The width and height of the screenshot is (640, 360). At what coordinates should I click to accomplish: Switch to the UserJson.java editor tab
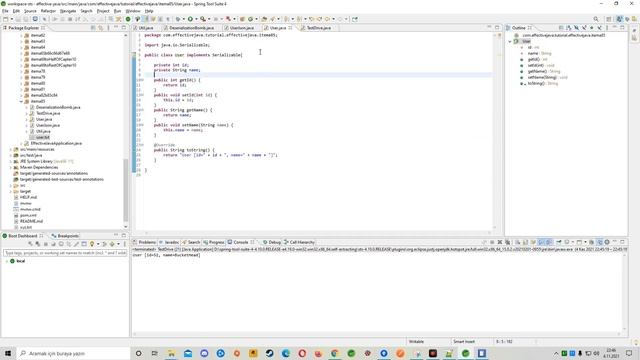coord(242,28)
